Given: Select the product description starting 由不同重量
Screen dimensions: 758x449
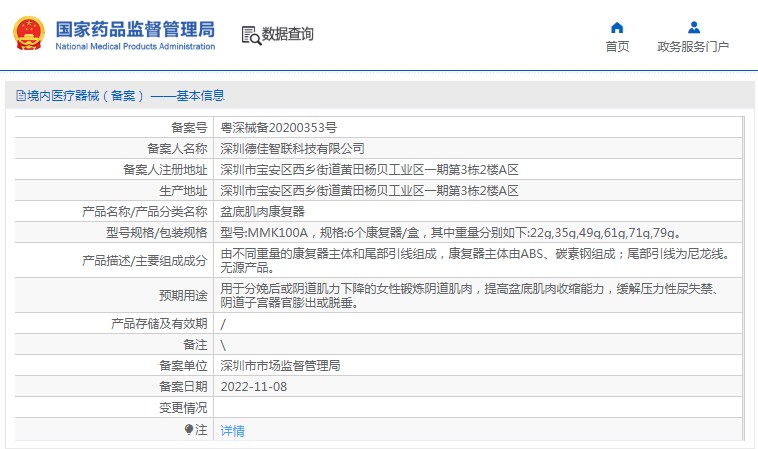Looking at the screenshot, I should coord(476,260).
